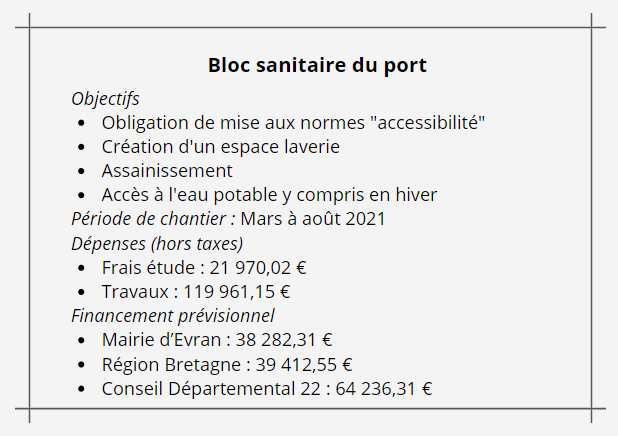This screenshot has width=618, height=436.
Task: Click the 64 236,31 € amount
Action: pos(384,389)
